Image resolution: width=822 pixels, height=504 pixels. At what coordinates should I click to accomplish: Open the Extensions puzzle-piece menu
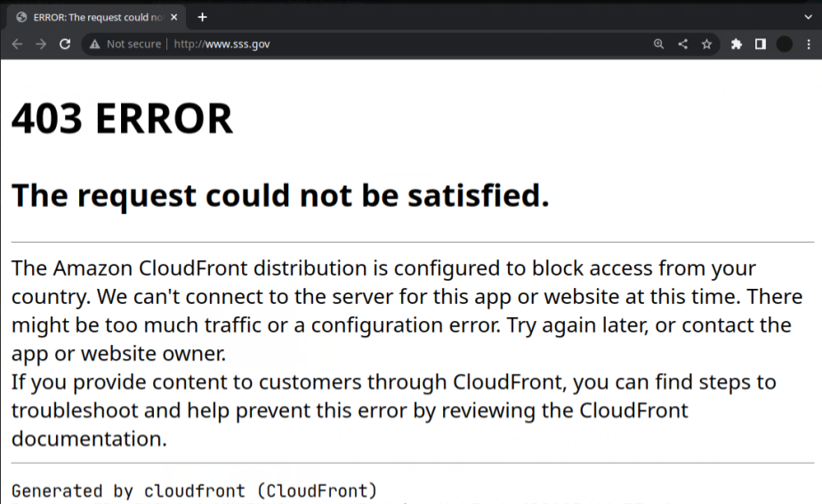point(736,44)
